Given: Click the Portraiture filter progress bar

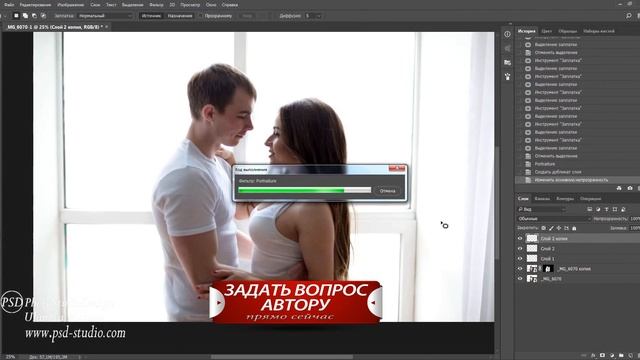Looking at the screenshot, I should [x=304, y=190].
